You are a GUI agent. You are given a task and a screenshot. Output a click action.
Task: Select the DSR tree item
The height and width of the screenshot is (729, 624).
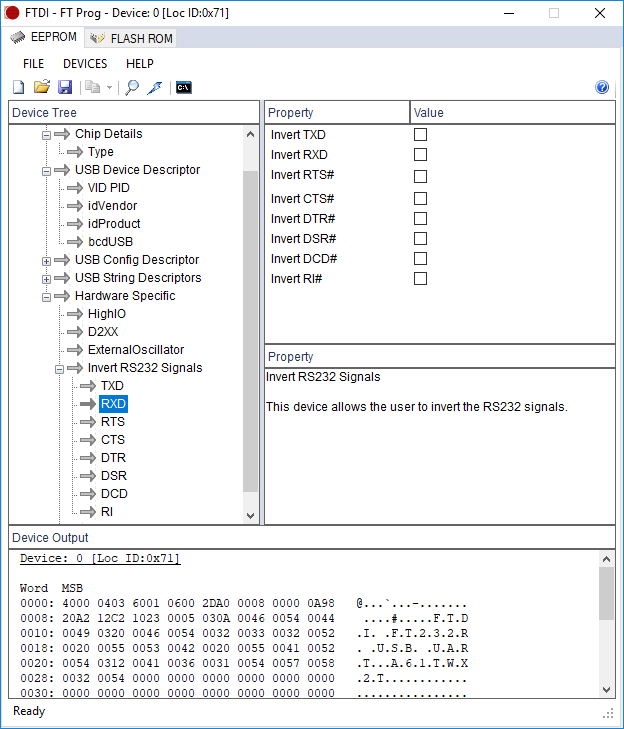(x=114, y=476)
